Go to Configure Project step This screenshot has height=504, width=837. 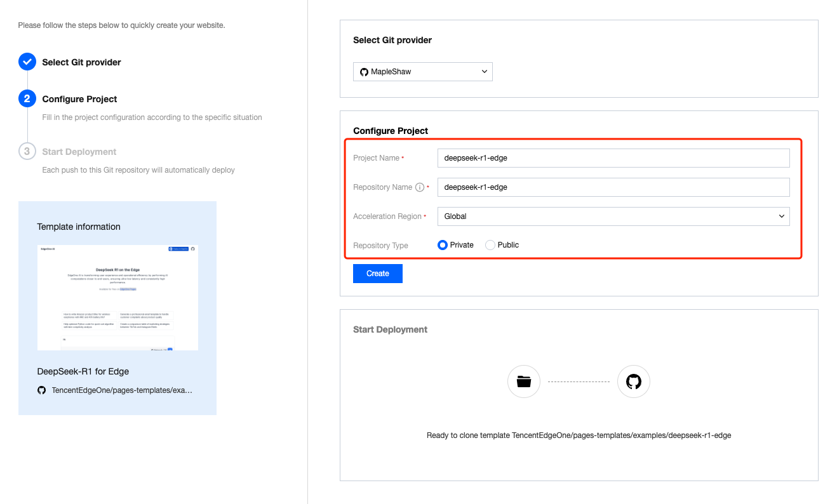click(79, 99)
